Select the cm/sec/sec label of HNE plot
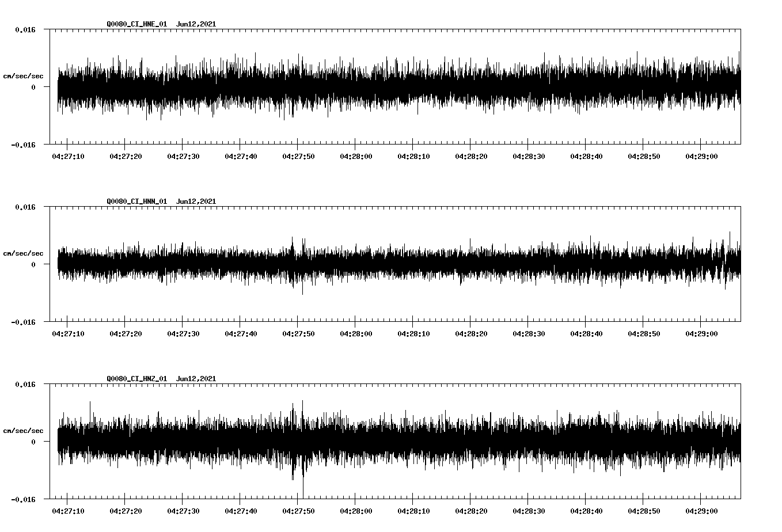This screenshot has height=532, width=782. pyautogui.click(x=23, y=76)
